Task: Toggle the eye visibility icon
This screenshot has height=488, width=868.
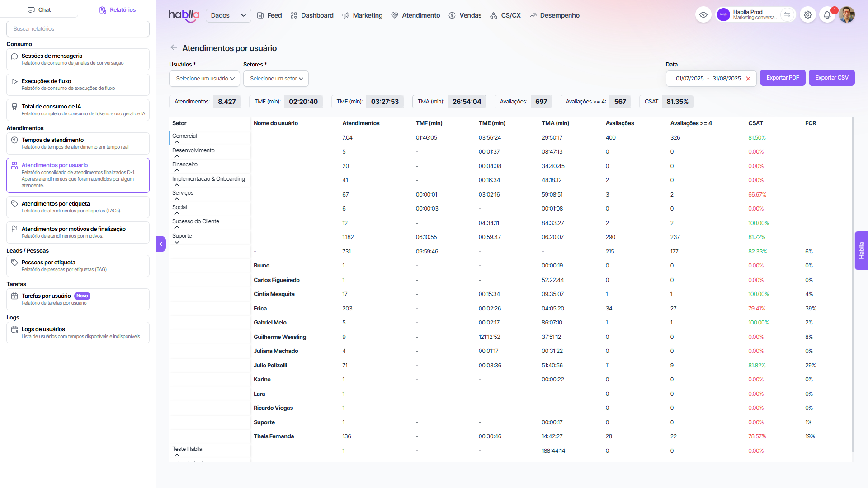Action: pyautogui.click(x=703, y=15)
